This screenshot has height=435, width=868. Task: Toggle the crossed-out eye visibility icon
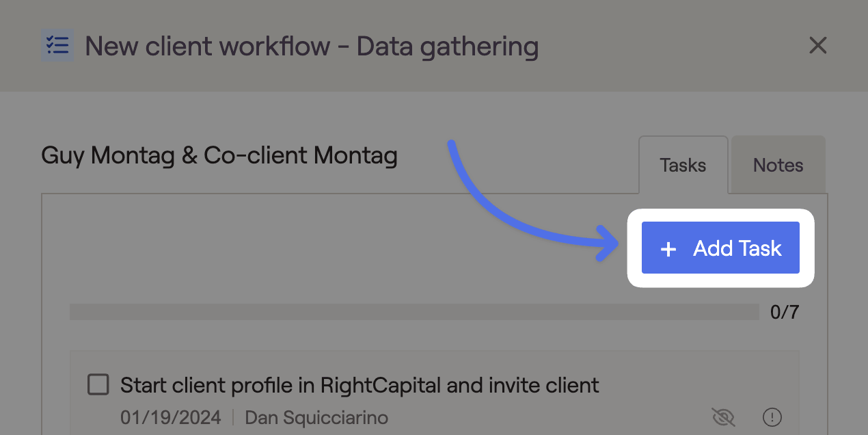tap(722, 417)
